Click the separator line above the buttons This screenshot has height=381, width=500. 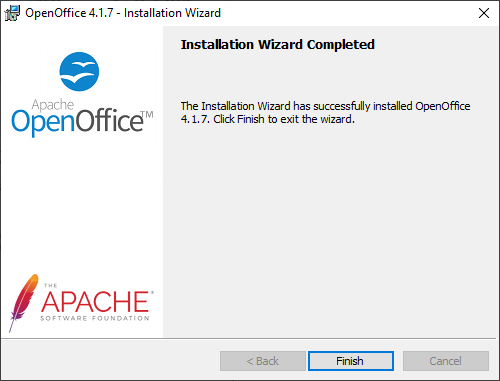(x=248, y=339)
